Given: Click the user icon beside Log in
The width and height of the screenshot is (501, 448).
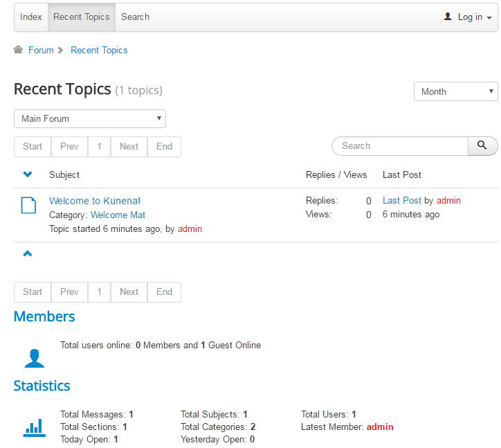Looking at the screenshot, I should pos(448,17).
